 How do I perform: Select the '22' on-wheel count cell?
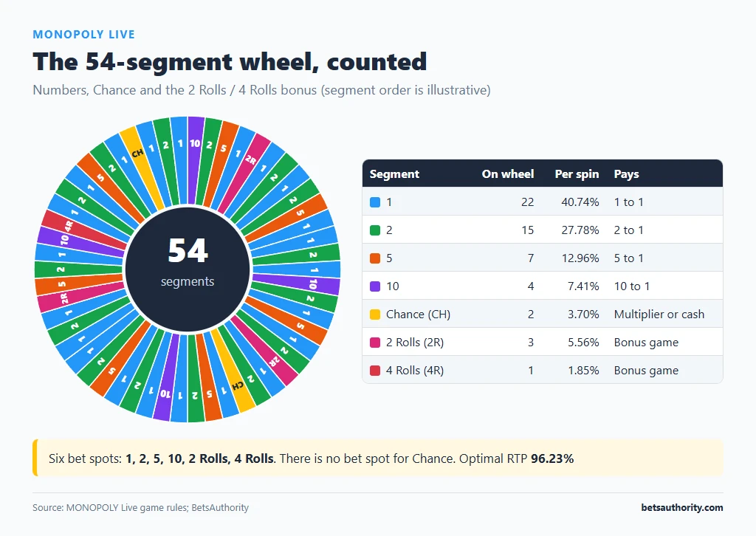(527, 202)
